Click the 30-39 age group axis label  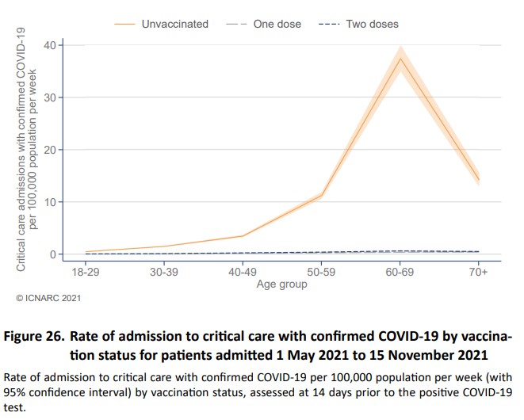click(164, 272)
